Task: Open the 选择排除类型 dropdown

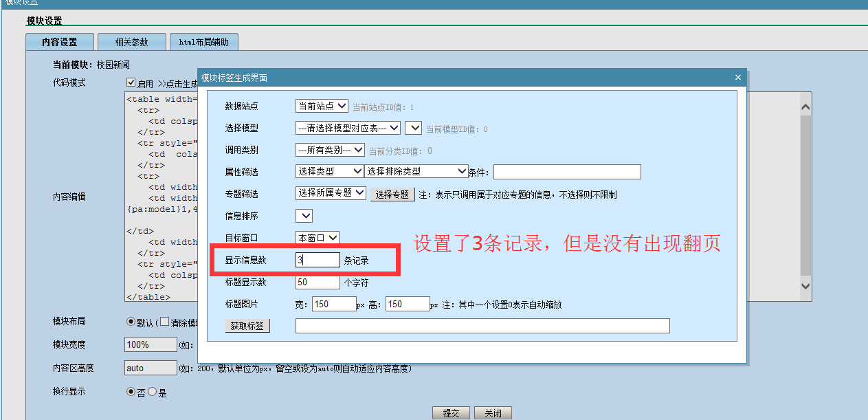Action: click(416, 171)
